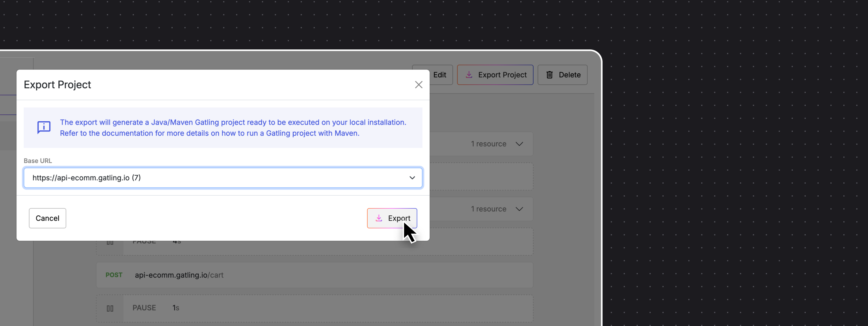Click the Export Project dialog title
The height and width of the screenshot is (326, 868).
(57, 85)
